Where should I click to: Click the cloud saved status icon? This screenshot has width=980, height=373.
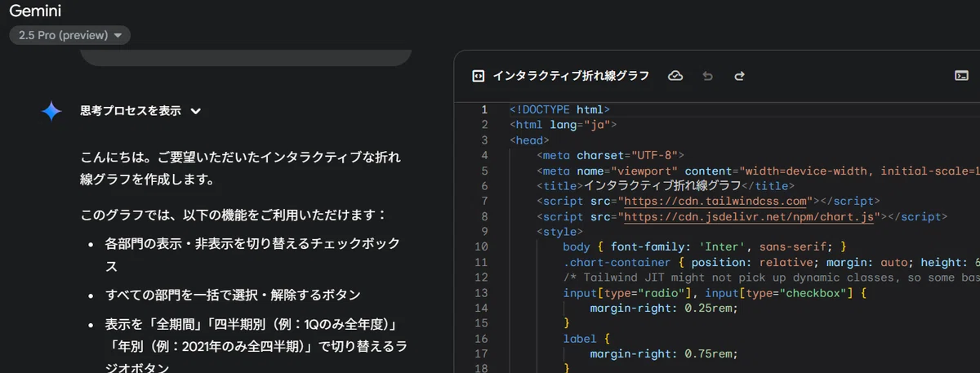point(675,76)
